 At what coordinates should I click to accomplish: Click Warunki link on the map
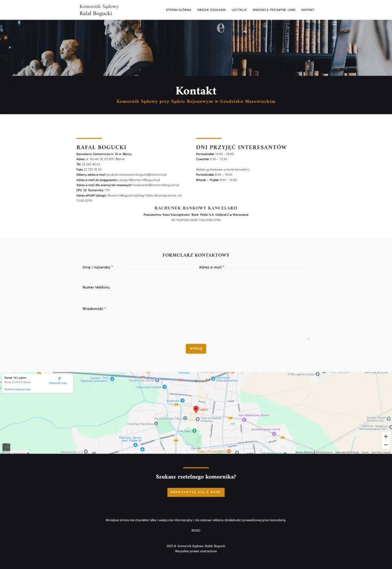click(365, 452)
